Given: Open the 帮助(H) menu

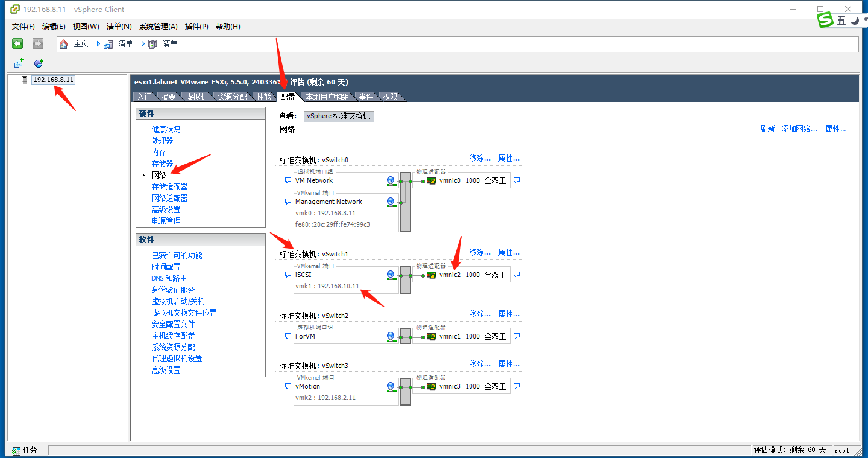Looking at the screenshot, I should tap(228, 27).
